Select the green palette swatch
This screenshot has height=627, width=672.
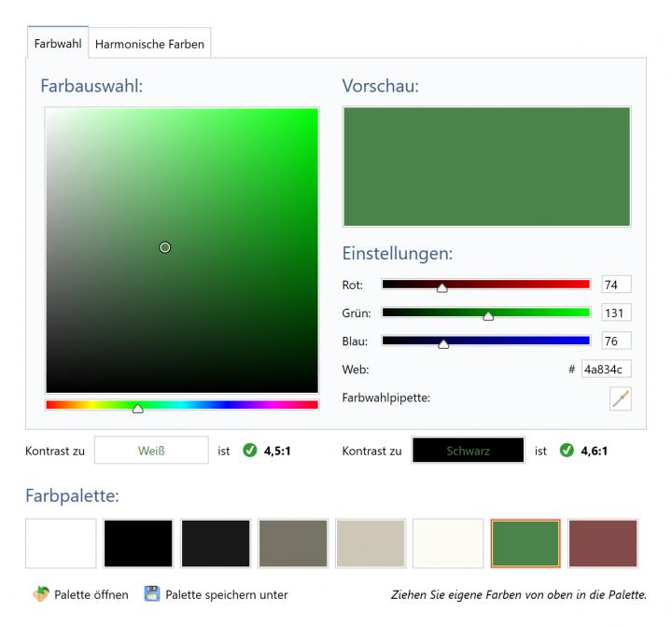pos(525,544)
